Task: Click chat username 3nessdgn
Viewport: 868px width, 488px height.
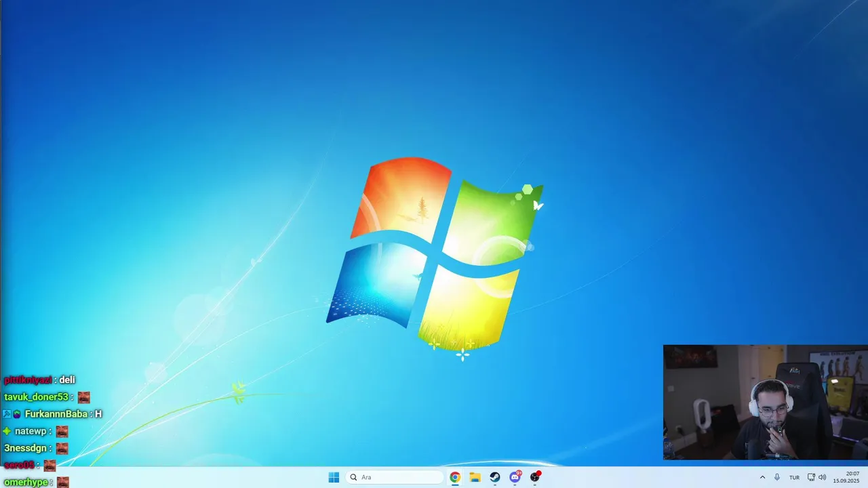Action: tap(26, 448)
